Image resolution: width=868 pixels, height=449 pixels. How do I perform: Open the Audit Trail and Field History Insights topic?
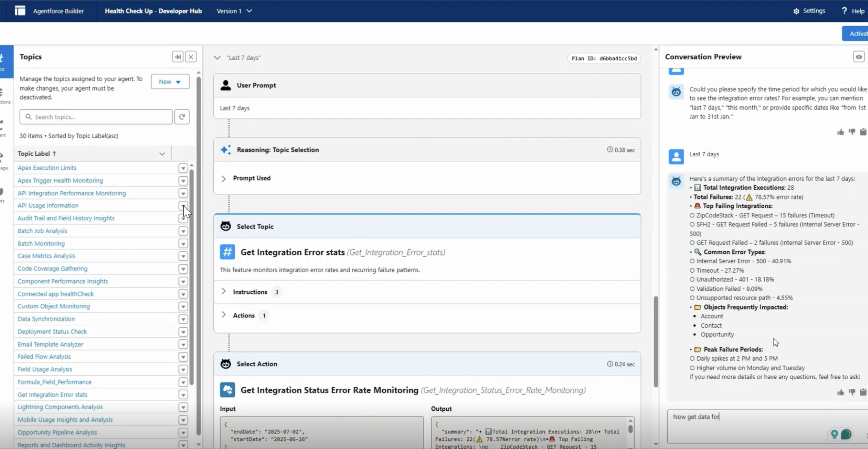[x=66, y=218]
